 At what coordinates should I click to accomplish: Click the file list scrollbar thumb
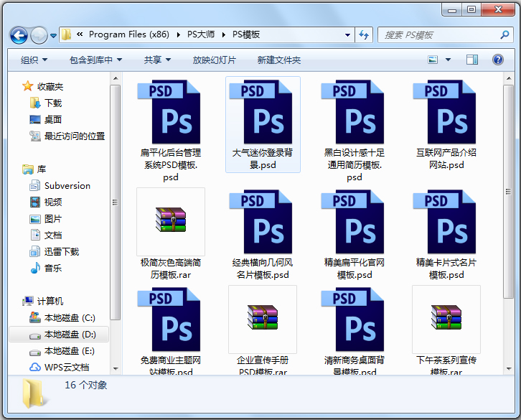(x=509, y=192)
